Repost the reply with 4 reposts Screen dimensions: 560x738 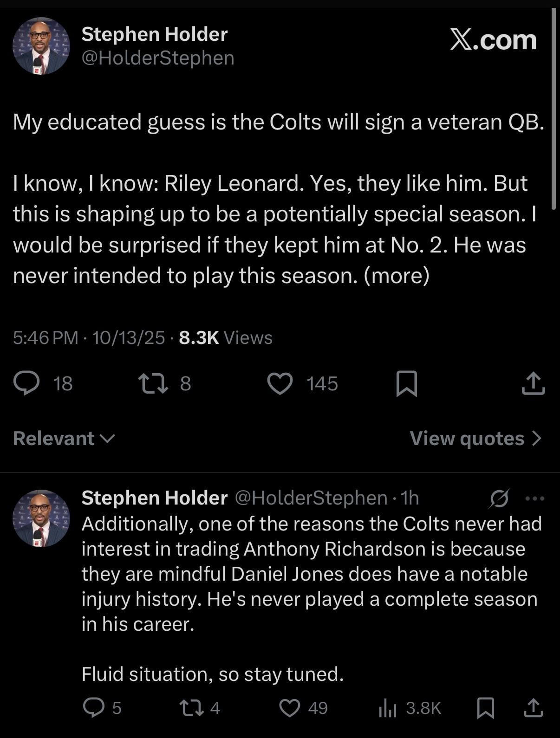[x=190, y=708]
